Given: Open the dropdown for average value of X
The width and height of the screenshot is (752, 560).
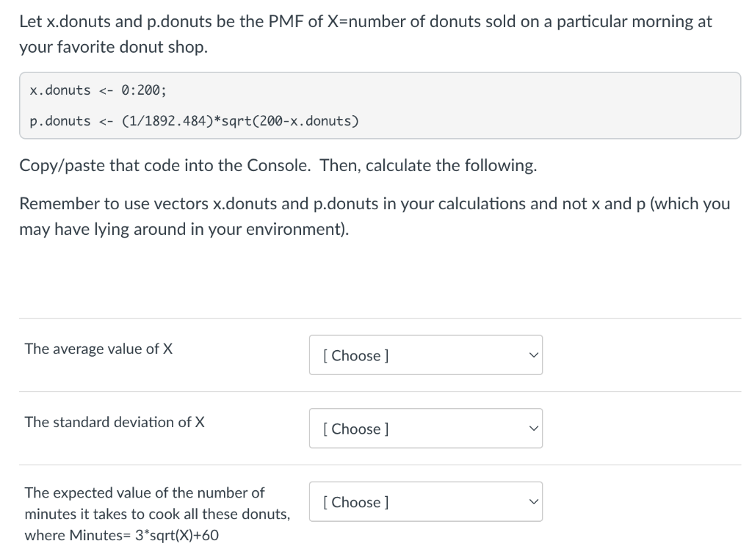Looking at the screenshot, I should [424, 354].
